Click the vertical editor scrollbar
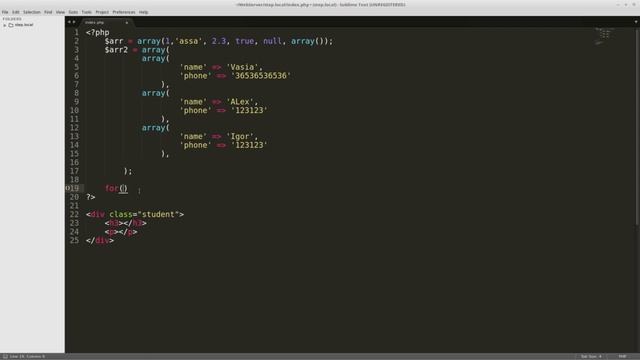Image resolution: width=640 pixels, height=360 pixels. click(637, 127)
